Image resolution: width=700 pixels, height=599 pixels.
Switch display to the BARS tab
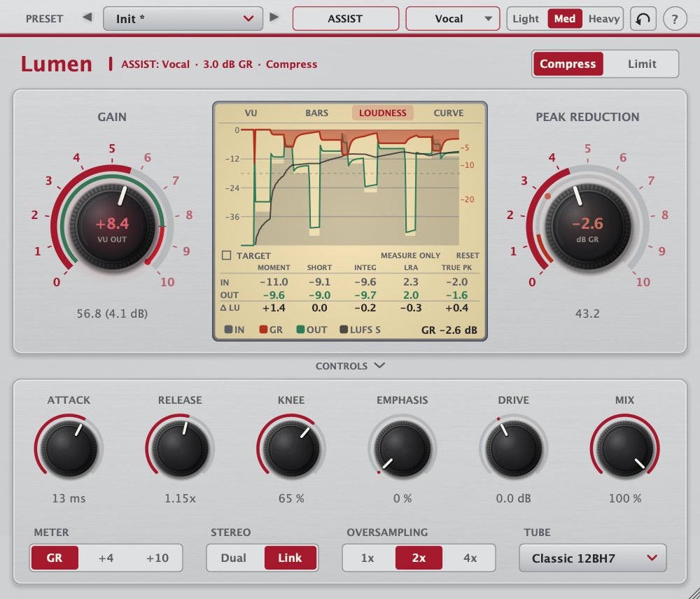pos(317,113)
